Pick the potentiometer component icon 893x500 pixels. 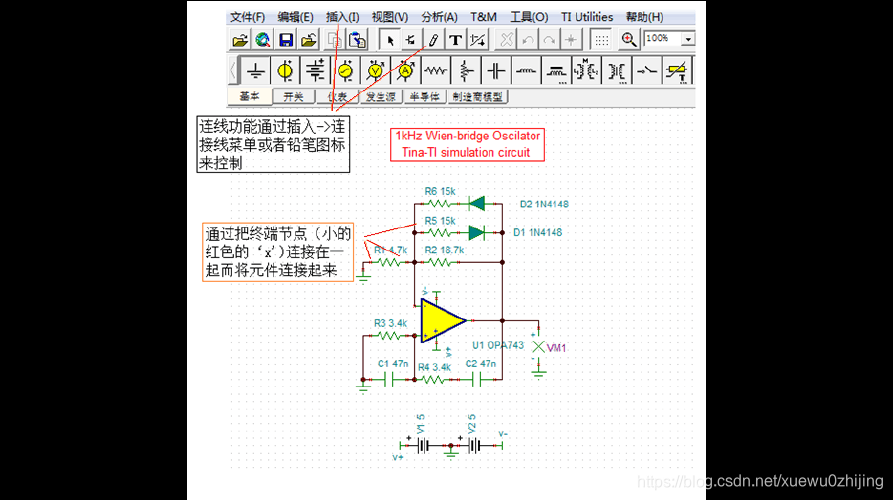click(466, 71)
